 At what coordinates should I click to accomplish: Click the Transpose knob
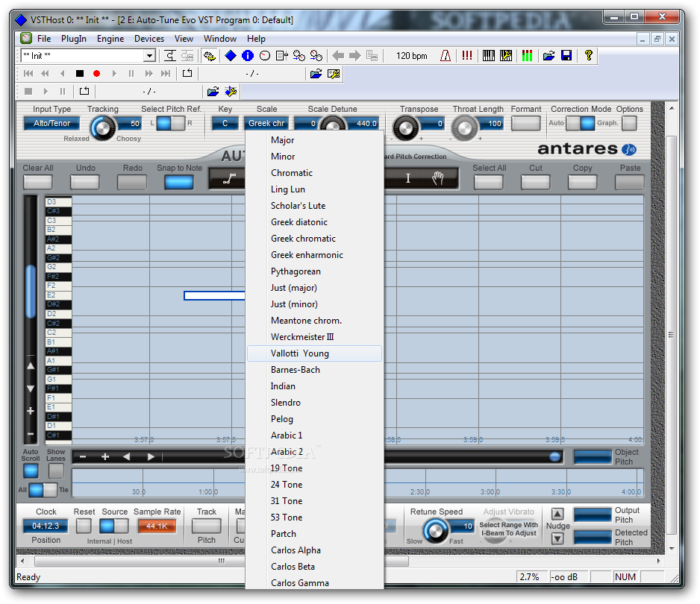[405, 128]
